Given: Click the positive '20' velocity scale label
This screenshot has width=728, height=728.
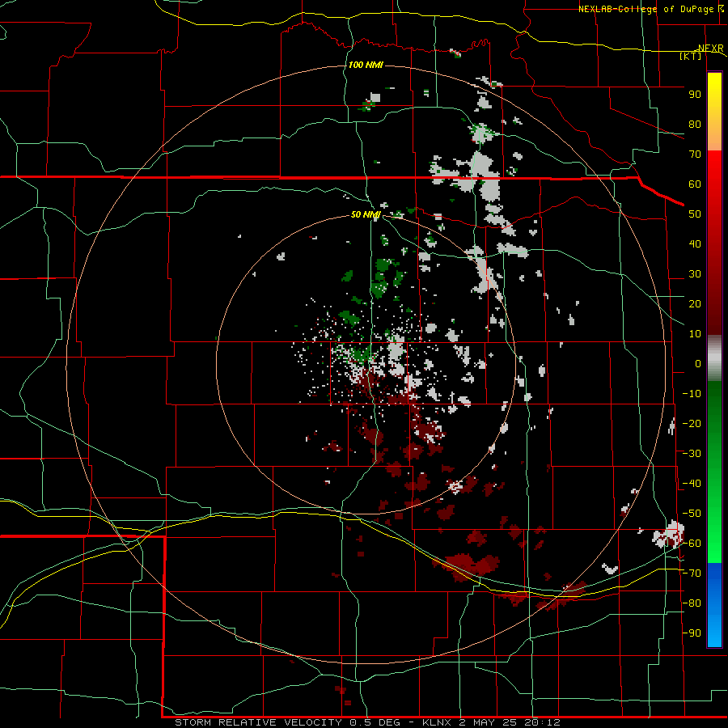Looking at the screenshot, I should (695, 304).
